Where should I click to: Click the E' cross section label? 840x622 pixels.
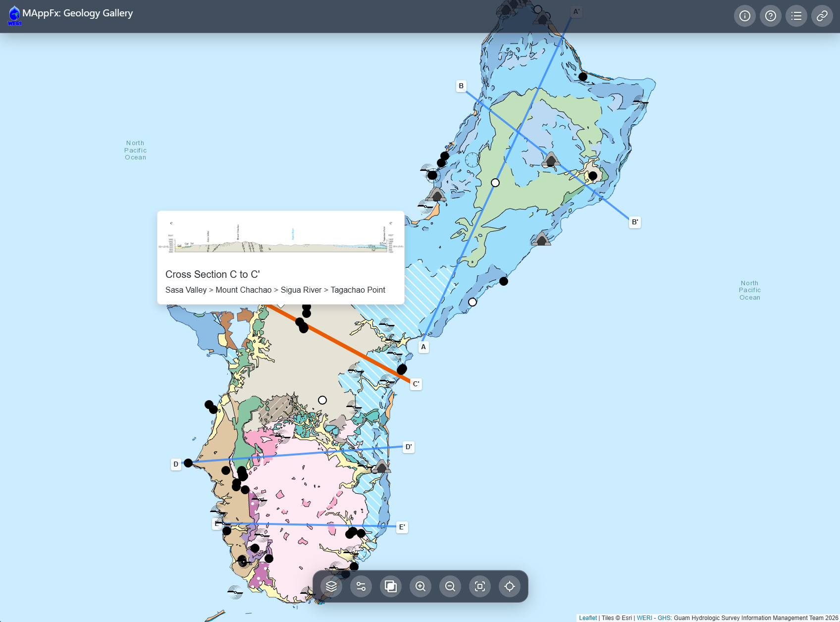(x=402, y=527)
